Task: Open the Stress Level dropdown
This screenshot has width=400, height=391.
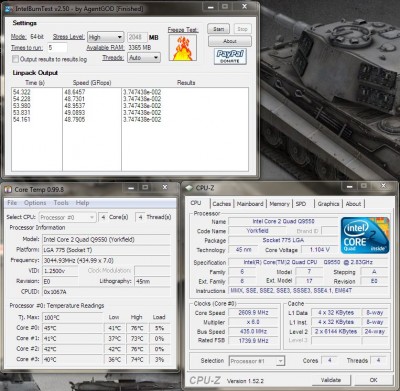Action: coord(106,37)
